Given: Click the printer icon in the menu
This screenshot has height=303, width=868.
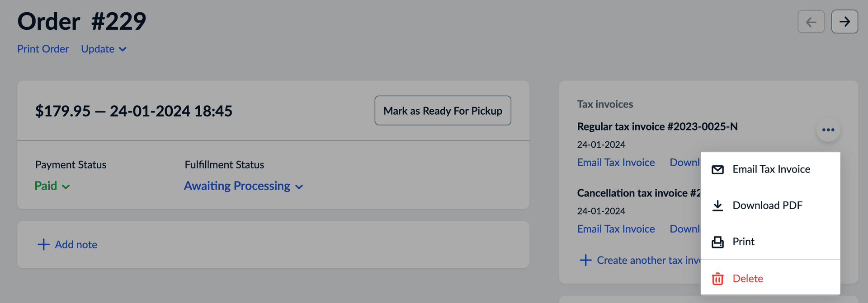Looking at the screenshot, I should pos(717,242).
